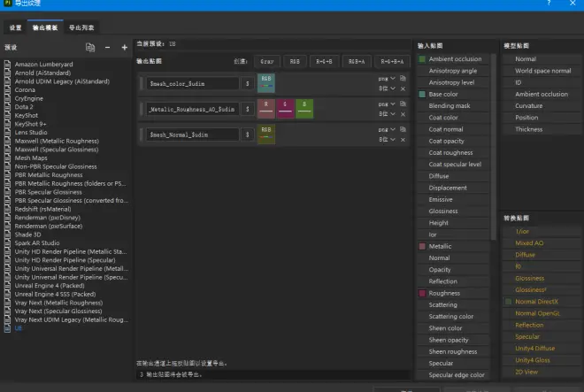Edit the Metalic_Roughness_AO_$udim name field

192,109
